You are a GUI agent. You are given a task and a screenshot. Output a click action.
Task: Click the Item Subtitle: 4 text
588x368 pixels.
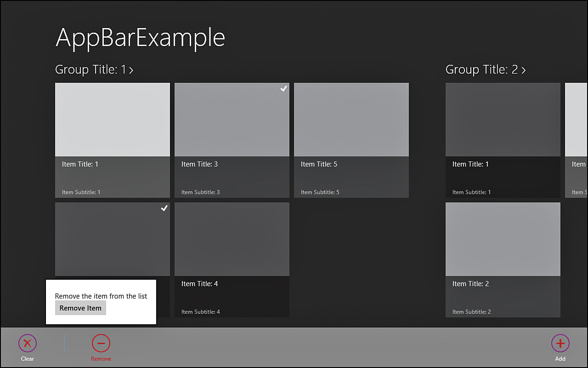pyautogui.click(x=201, y=312)
